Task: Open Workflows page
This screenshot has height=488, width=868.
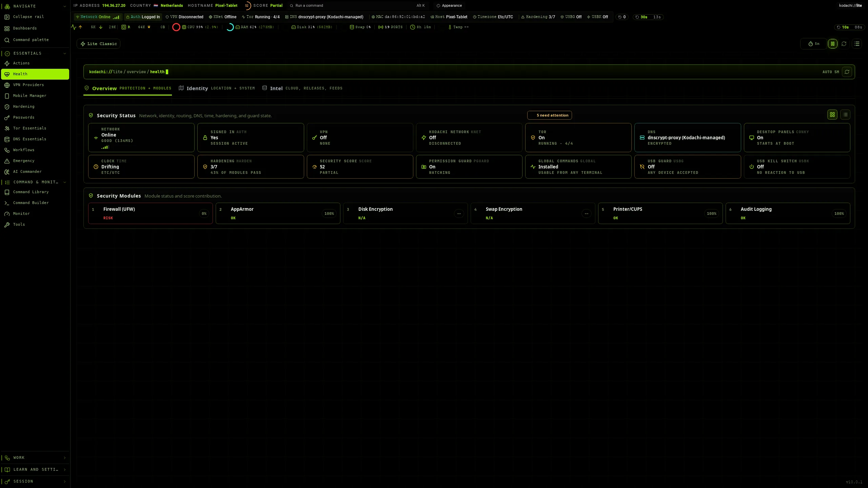Action: (35, 150)
